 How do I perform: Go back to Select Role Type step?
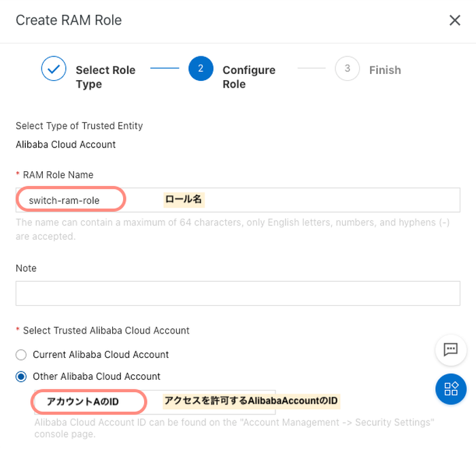[x=105, y=77]
